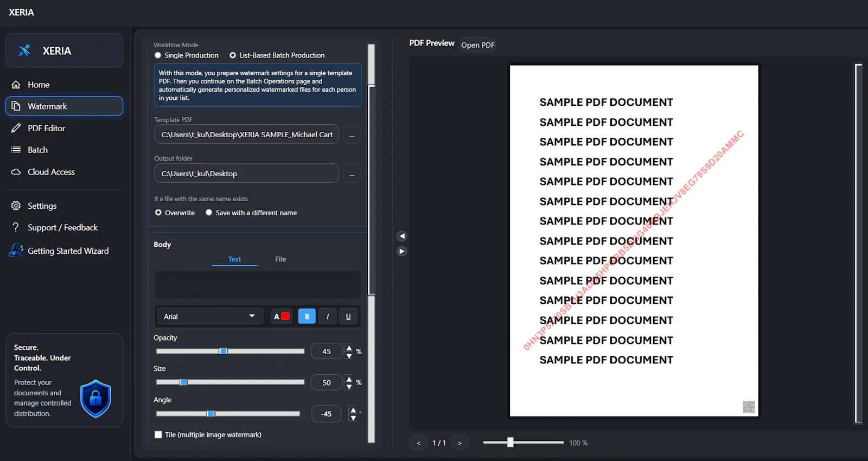Expand panel with right arrow circle

(402, 251)
